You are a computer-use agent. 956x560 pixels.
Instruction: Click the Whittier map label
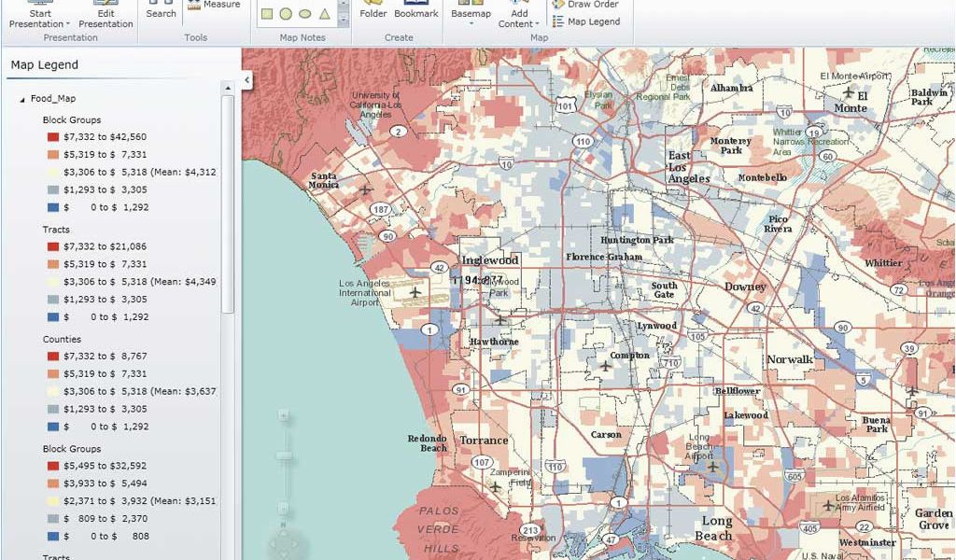coord(883,263)
